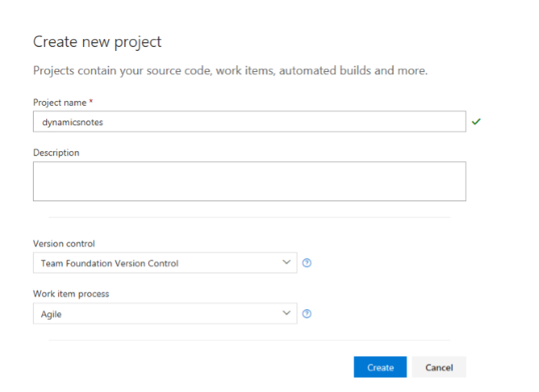The height and width of the screenshot is (392, 539).
Task: Focus the Project name text field
Action: [249, 121]
